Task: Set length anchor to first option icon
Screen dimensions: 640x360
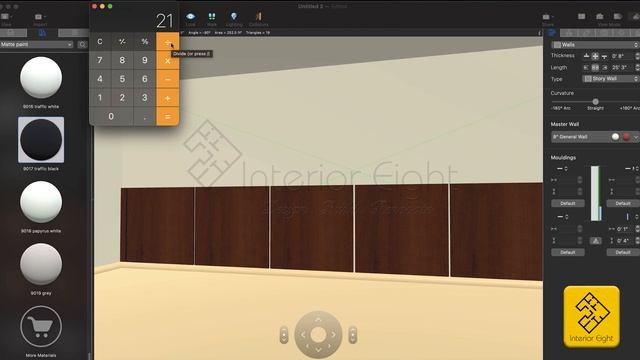Action: click(586, 67)
